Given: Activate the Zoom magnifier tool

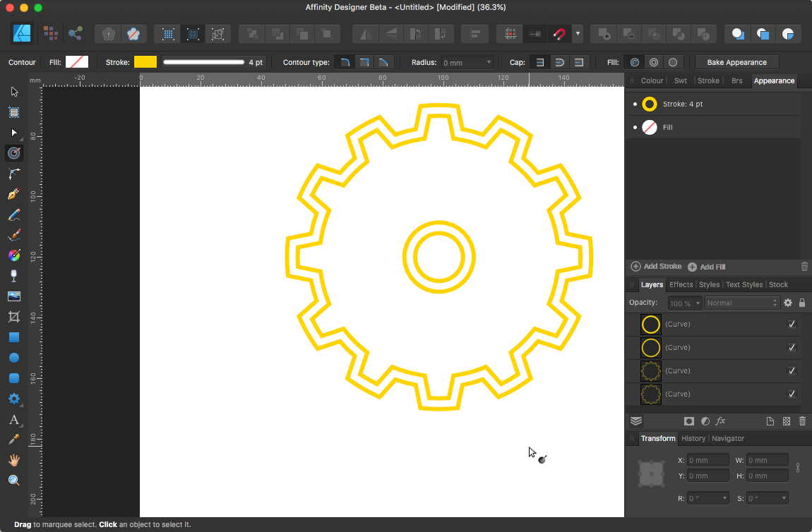Looking at the screenshot, I should click(14, 480).
